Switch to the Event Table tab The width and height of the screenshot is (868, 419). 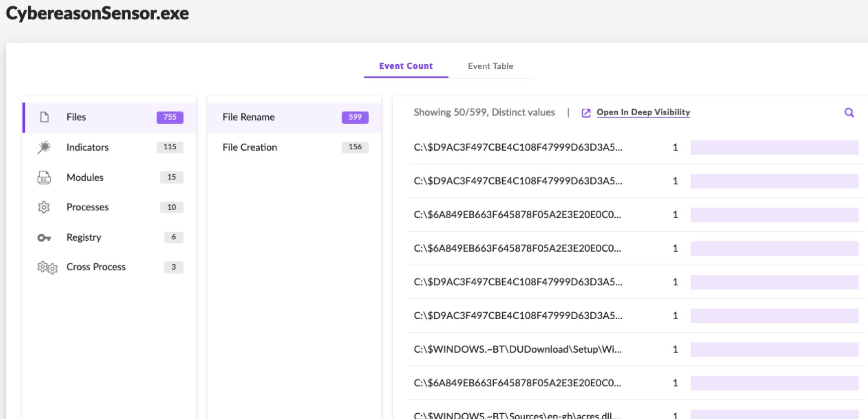pyautogui.click(x=490, y=66)
